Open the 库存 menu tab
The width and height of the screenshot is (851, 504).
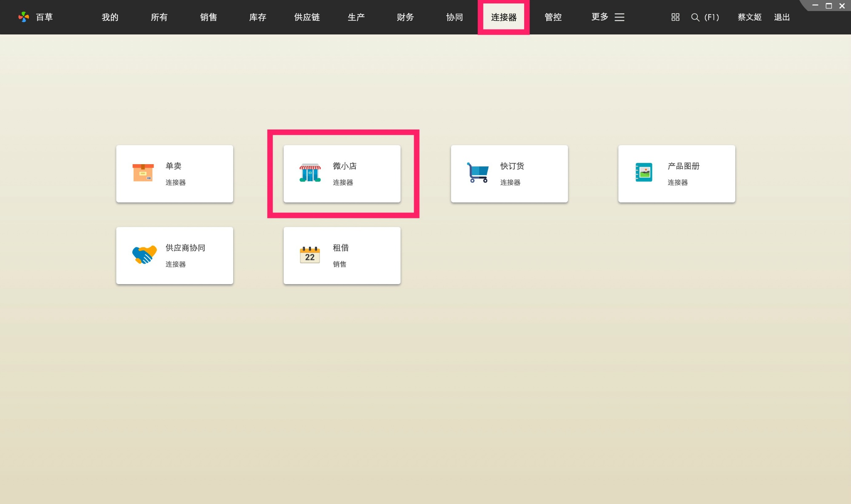click(257, 17)
